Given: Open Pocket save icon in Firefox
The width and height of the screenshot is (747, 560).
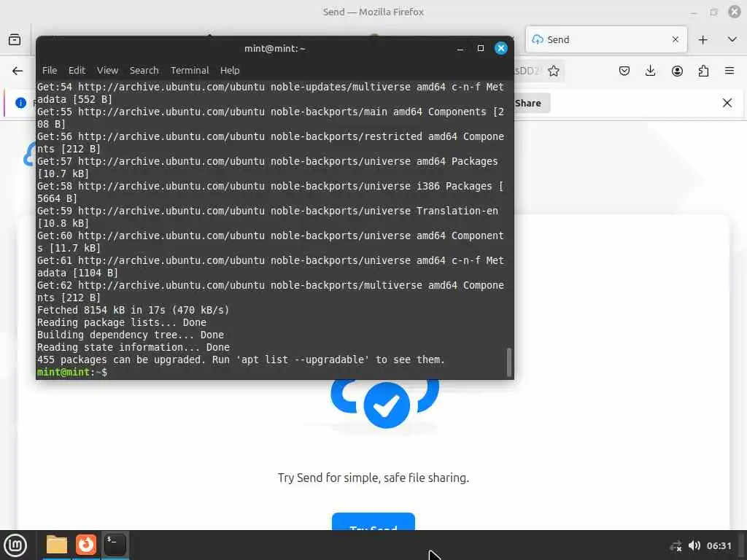Looking at the screenshot, I should coord(624,71).
